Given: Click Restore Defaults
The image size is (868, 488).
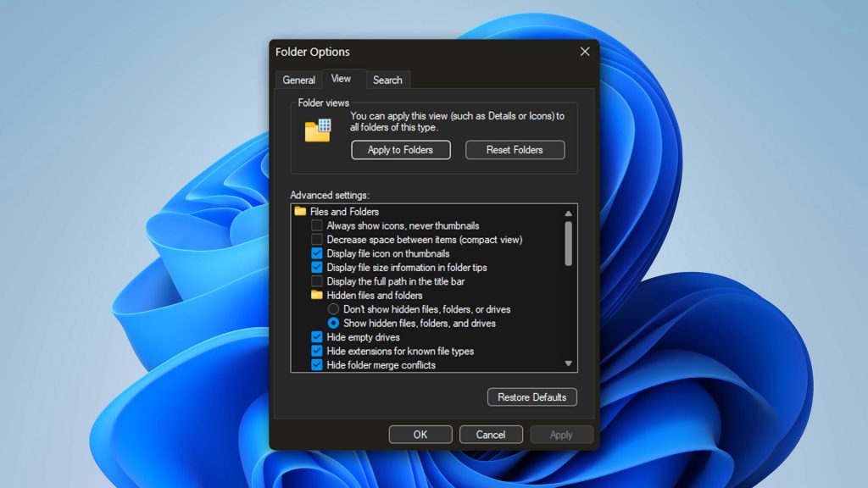Looking at the screenshot, I should (531, 396).
